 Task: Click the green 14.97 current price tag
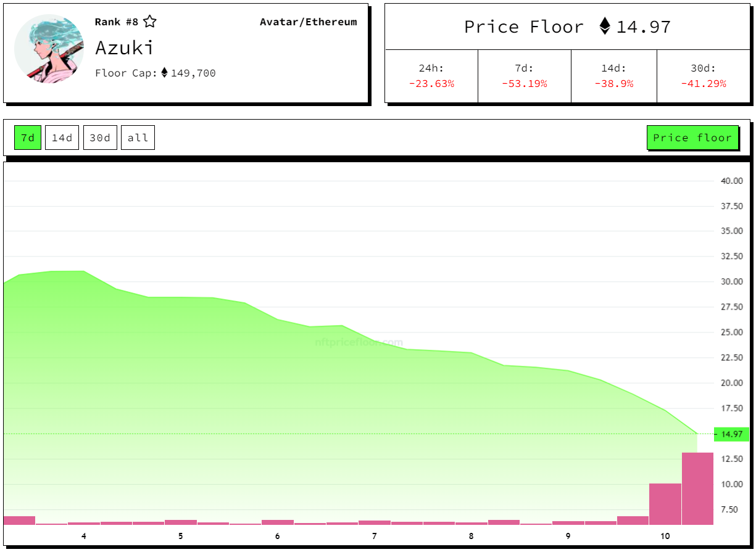[731, 434]
